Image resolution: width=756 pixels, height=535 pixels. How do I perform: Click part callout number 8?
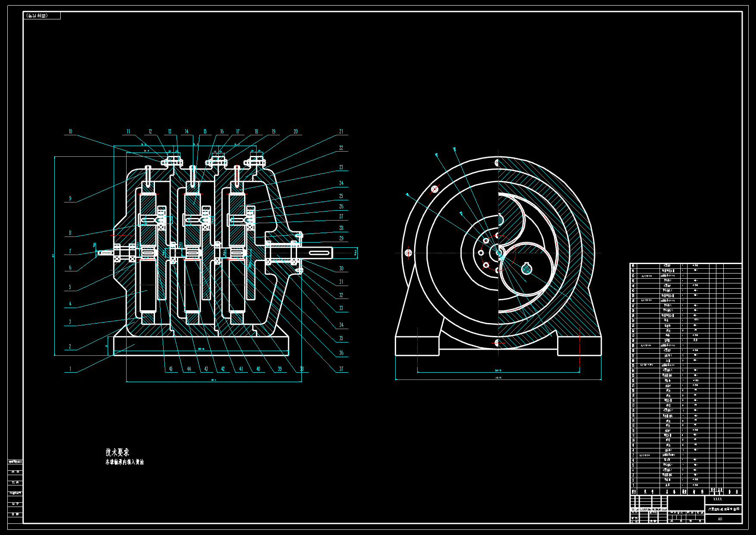(70, 233)
